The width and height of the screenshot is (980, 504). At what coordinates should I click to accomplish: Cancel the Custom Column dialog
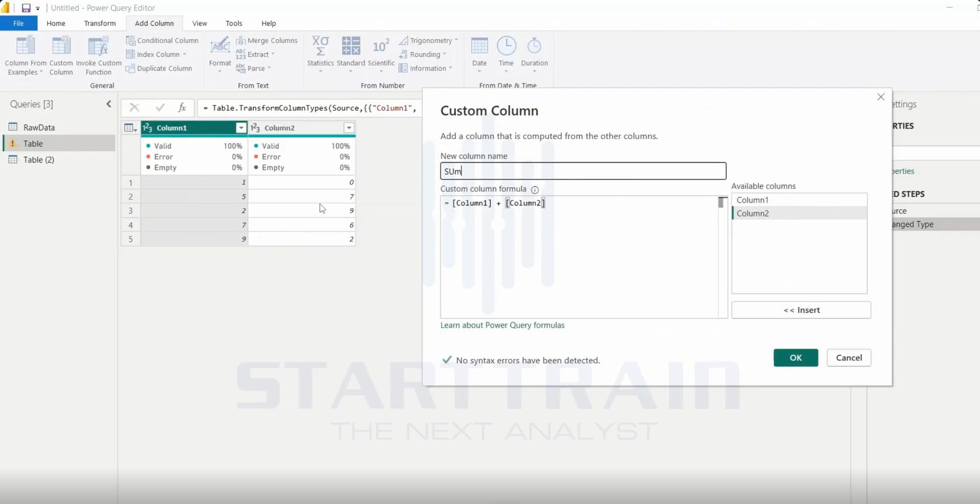coord(849,358)
